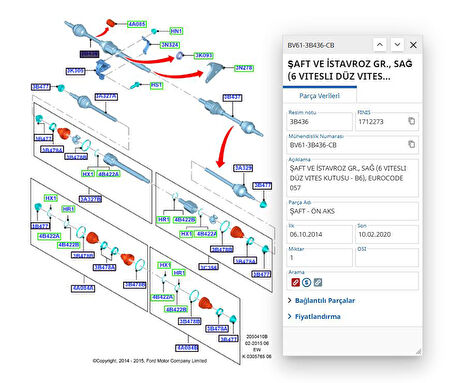Copy the engineering number BV61-3B436-CB
This screenshot has width=452, height=383.
click(x=412, y=144)
